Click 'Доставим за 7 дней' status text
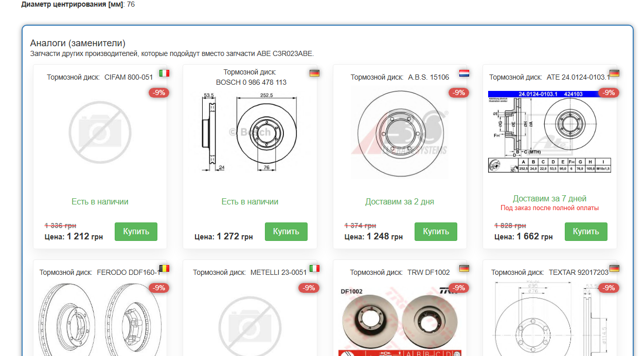644x356 pixels. [550, 198]
